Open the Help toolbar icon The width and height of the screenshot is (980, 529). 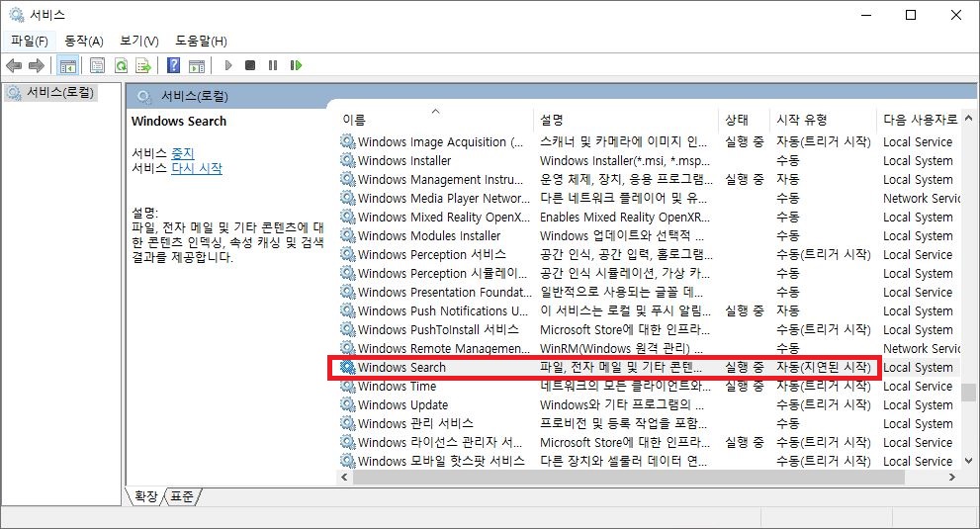tap(174, 65)
